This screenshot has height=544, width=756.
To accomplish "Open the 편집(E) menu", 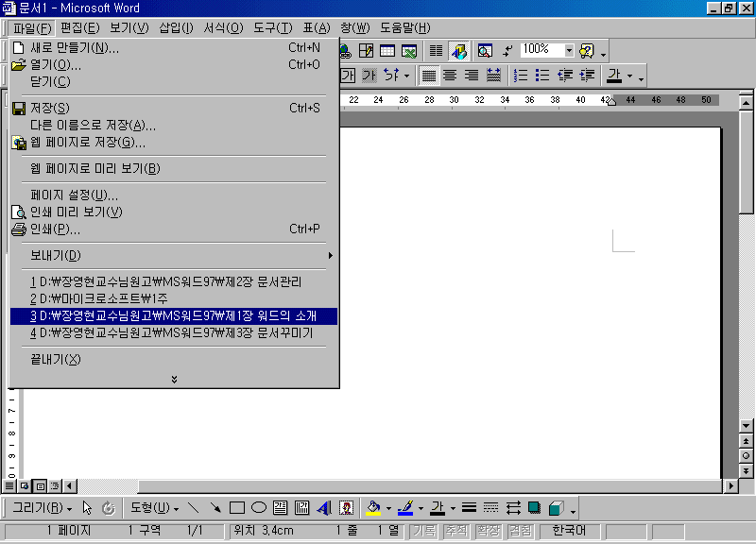I will tap(80, 28).
